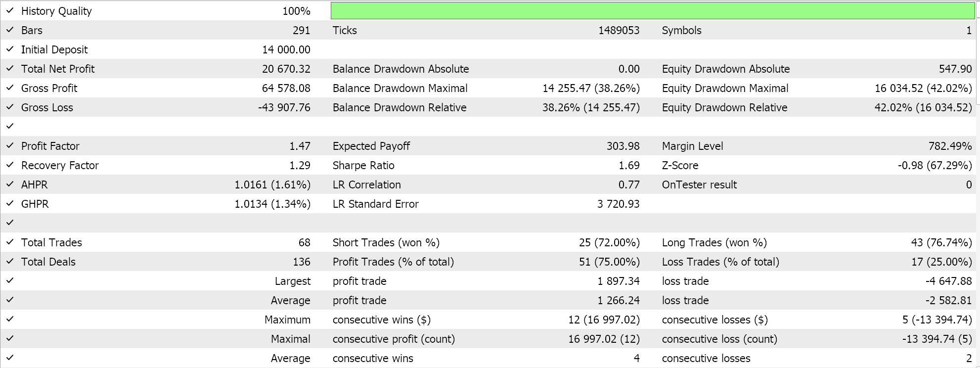Viewport: 980px width, 368px height.
Task: Select the Long Trades (won %) label
Action: click(714, 242)
